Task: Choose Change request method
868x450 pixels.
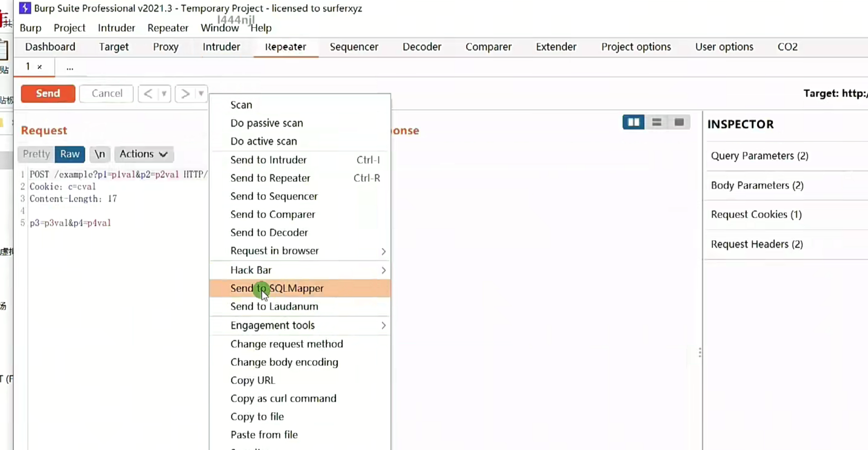Action: (x=300, y=344)
